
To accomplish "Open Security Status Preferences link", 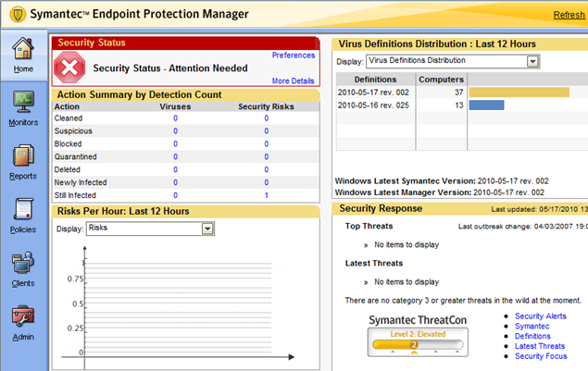I will tap(294, 56).
